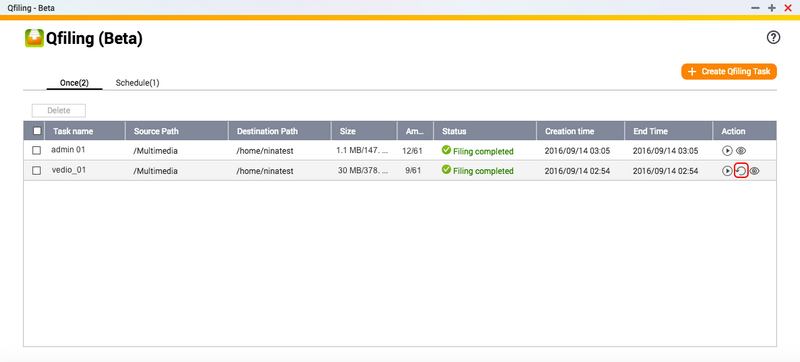Toggle the select-all checkbox in header
Viewport: 800px width, 362px height.
coord(37,131)
